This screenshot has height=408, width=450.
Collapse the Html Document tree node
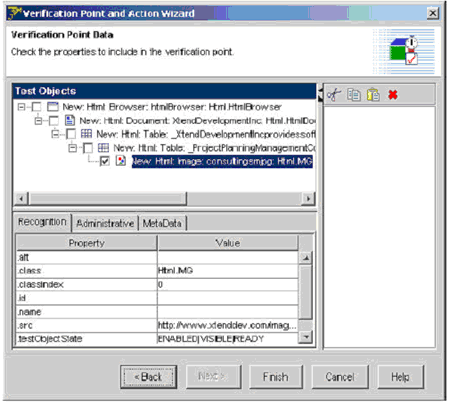(39, 121)
